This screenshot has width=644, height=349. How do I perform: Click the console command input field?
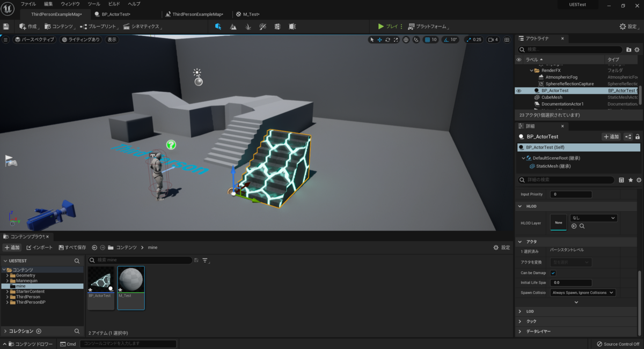click(128, 344)
